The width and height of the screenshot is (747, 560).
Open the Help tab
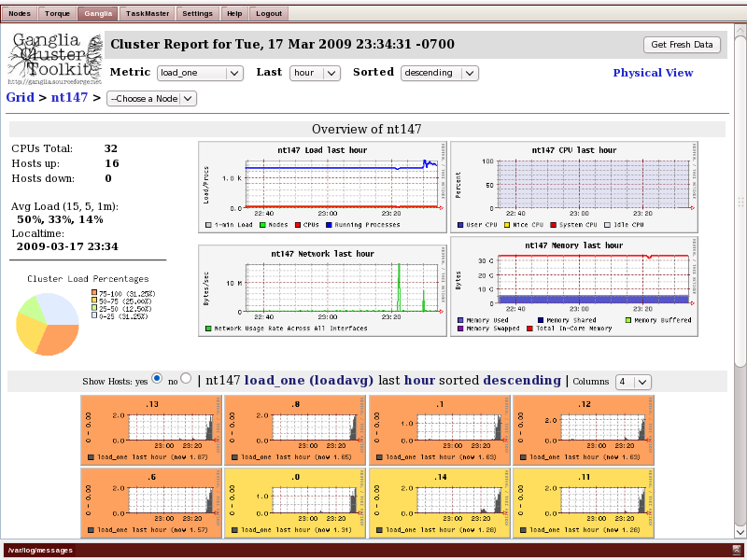pyautogui.click(x=234, y=13)
